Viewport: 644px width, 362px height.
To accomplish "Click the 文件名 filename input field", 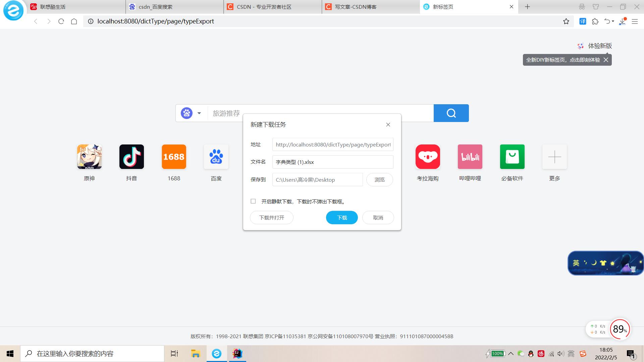I will (x=332, y=162).
